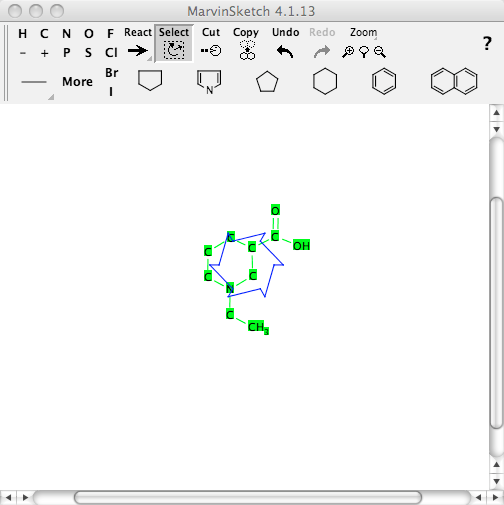Viewport: 504px width, 505px height.
Task: Choose the oxygen O atom button
Action: [x=89, y=34]
